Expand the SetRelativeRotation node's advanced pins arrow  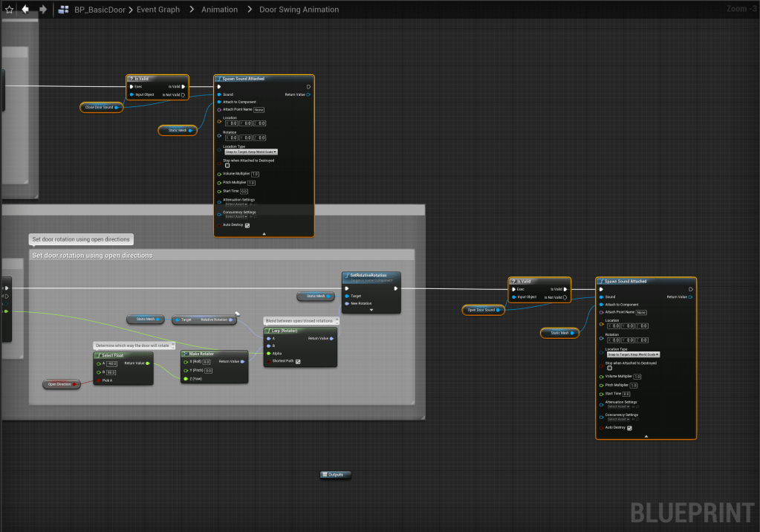coord(371,311)
